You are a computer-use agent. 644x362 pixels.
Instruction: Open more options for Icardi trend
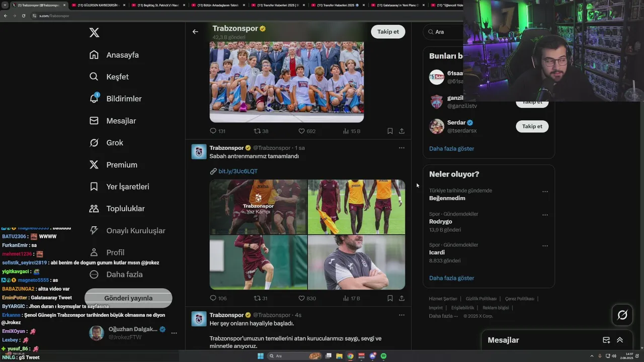tap(545, 246)
